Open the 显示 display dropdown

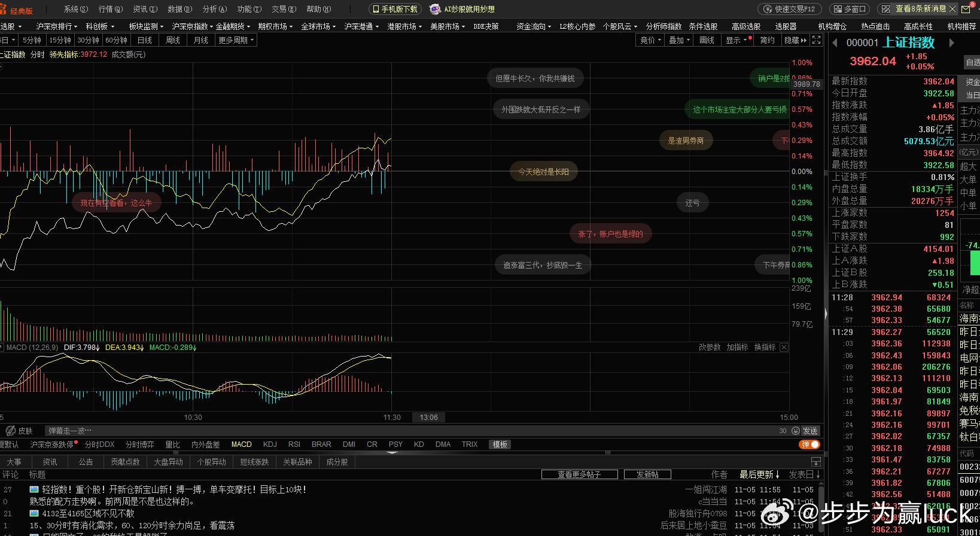coord(736,40)
